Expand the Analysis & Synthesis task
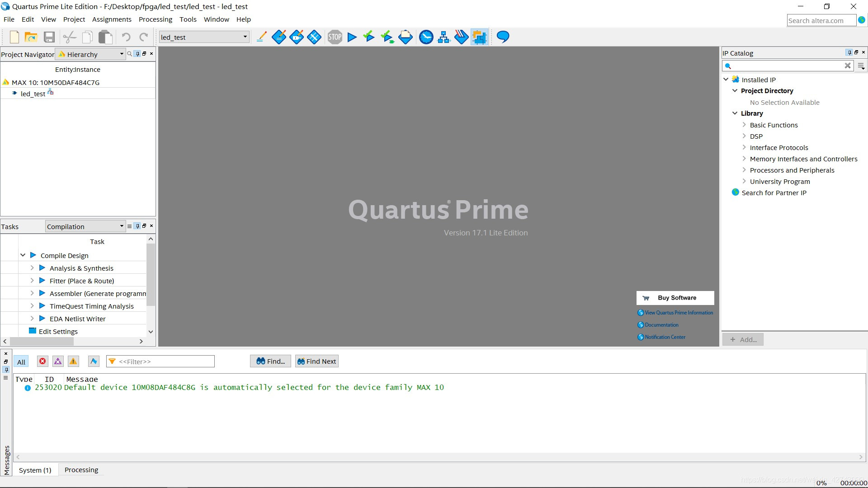The image size is (868, 488). [x=32, y=268]
